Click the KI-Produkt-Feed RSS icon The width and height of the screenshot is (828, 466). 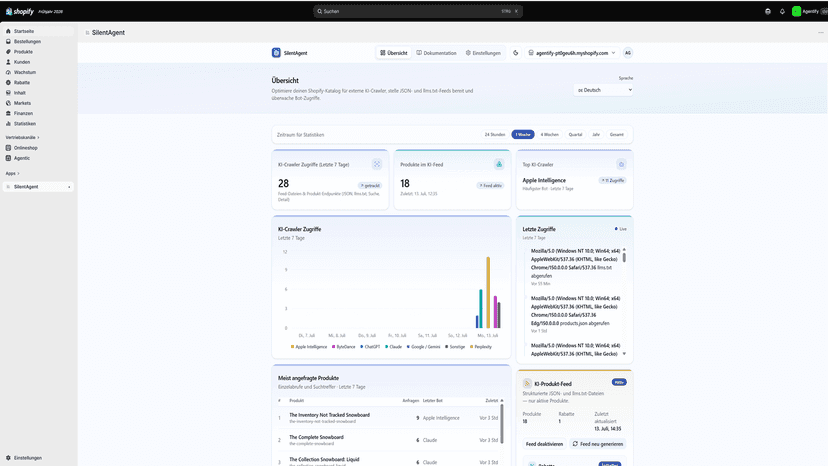tap(527, 384)
